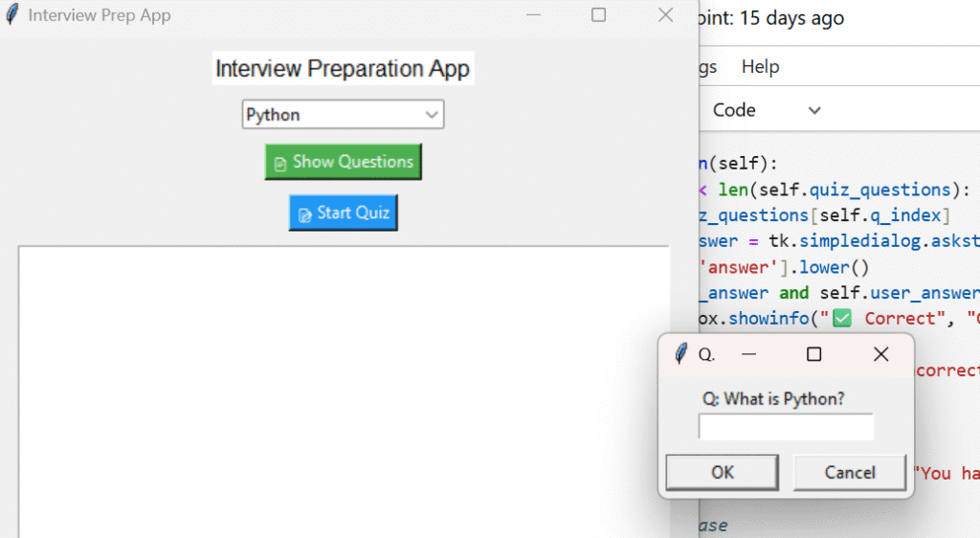
Task: Click the notepad icon on Start Quiz button
Action: [304, 215]
